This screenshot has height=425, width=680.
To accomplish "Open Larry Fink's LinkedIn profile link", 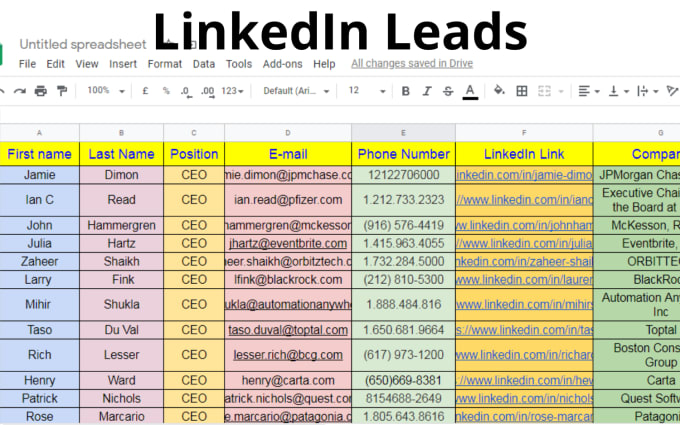I will pyautogui.click(x=524, y=280).
